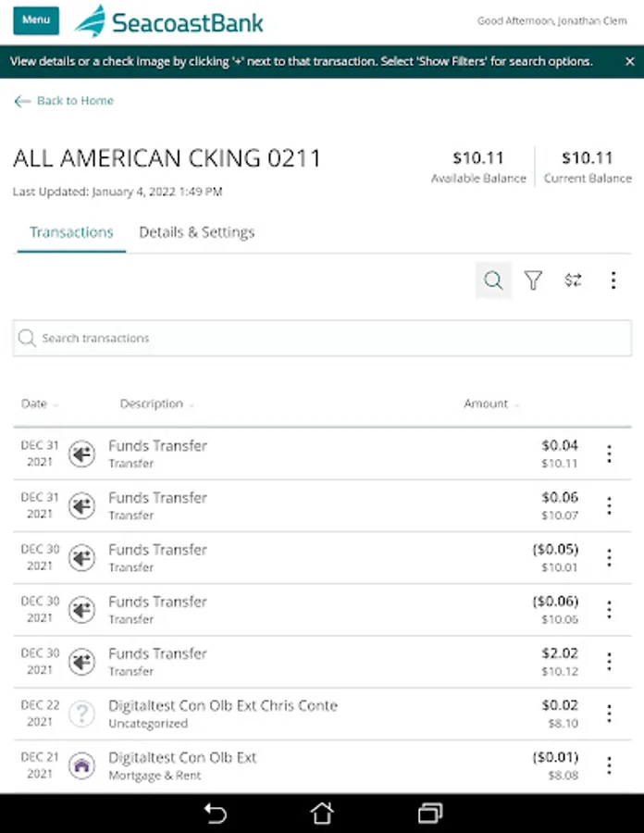Go Back to Home

64,101
